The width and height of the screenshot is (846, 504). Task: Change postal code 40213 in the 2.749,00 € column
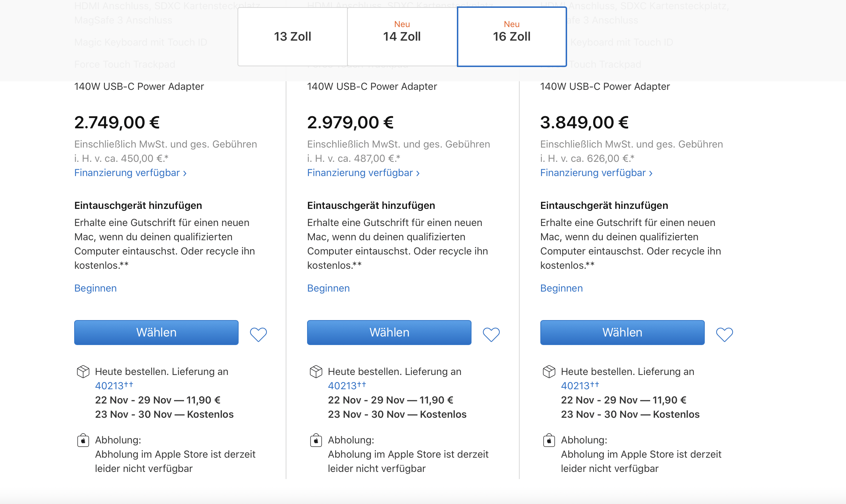[x=114, y=386]
